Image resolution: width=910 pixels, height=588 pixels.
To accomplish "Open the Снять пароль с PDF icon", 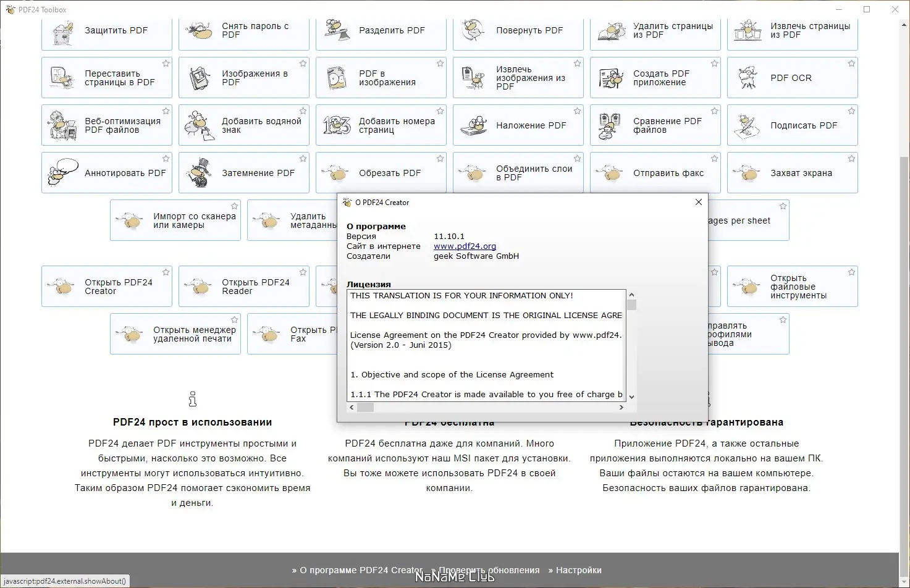I will tap(200, 30).
